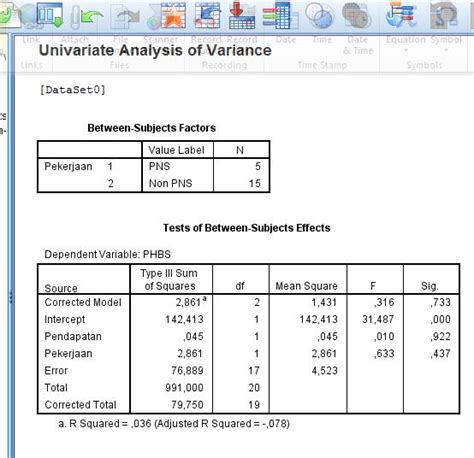This screenshot has width=474, height=458.
Task: Select the [DataSet0] text line
Action: point(72,90)
